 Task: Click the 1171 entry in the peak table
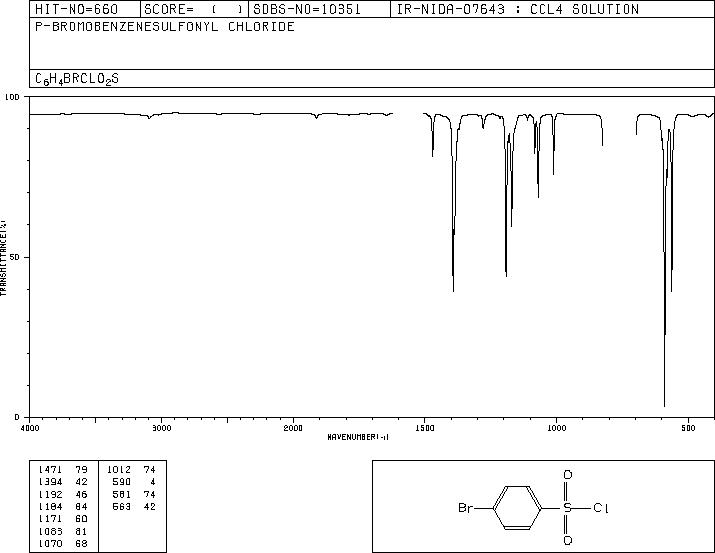[51, 519]
